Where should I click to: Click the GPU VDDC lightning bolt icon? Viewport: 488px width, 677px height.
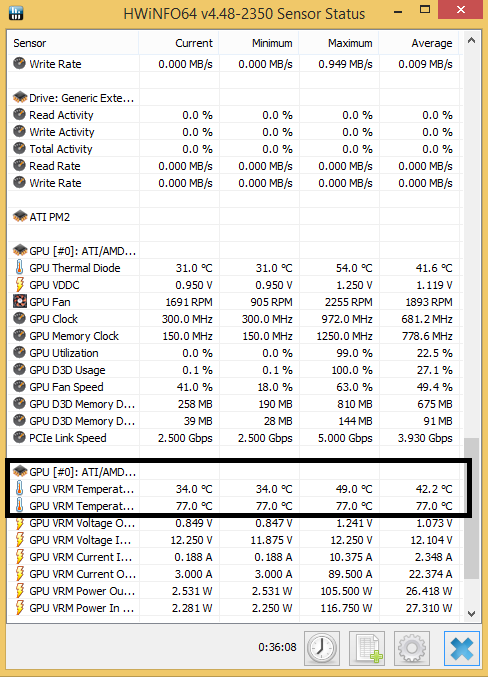coord(19,285)
